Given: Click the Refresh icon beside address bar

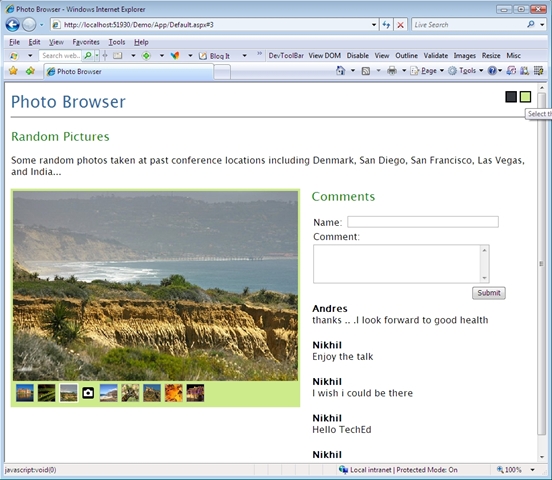Looking at the screenshot, I should tap(386, 25).
